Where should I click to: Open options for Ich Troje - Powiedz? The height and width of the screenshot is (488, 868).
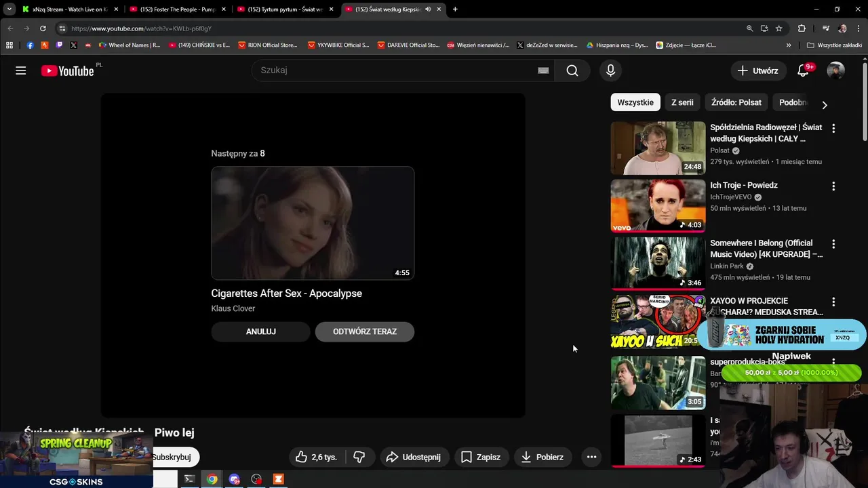tap(833, 186)
